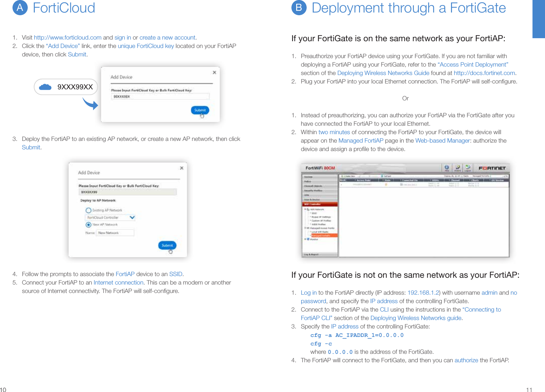Open the Policy sidebar menu
545x392 pixels.
[x=320, y=181]
